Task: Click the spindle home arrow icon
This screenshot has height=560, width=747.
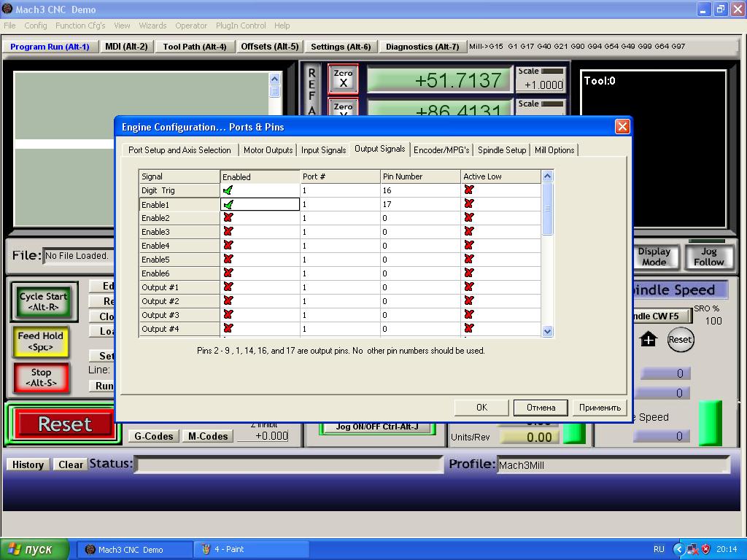Action: coord(649,340)
